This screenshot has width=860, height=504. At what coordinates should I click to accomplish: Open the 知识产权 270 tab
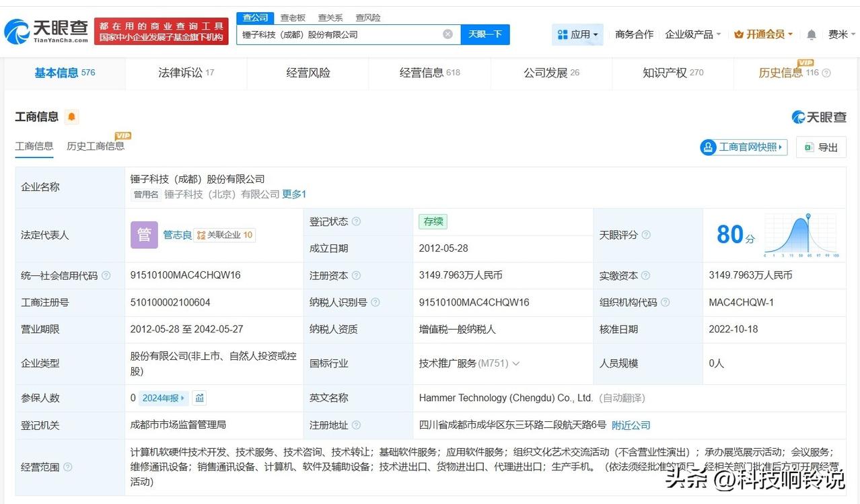[x=673, y=73]
